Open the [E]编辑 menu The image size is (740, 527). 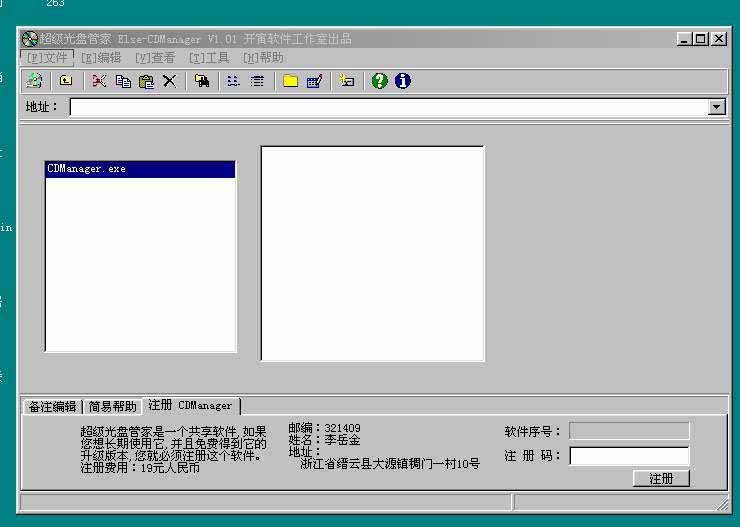pyautogui.click(x=101, y=58)
